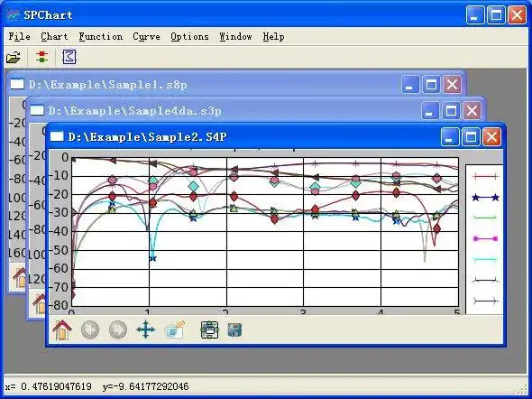The image size is (532, 399).
Task: Click the home icon in Sample1.s8p window
Action: (x=20, y=278)
